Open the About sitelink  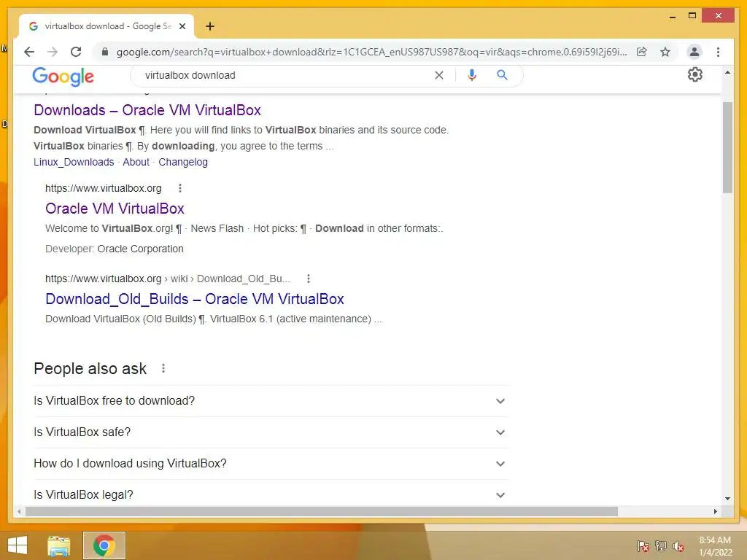point(136,162)
